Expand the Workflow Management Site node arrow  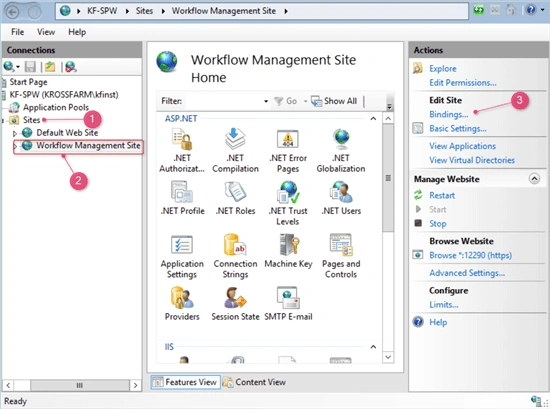(15, 146)
